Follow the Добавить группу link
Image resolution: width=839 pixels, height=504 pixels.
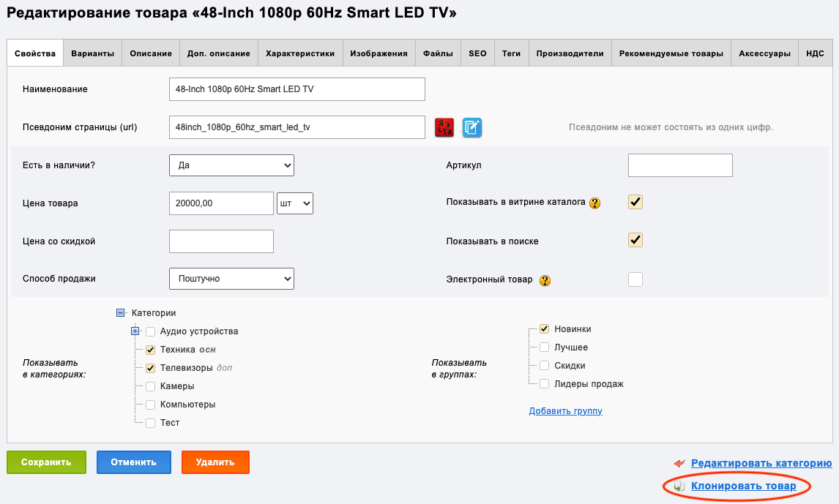click(566, 411)
